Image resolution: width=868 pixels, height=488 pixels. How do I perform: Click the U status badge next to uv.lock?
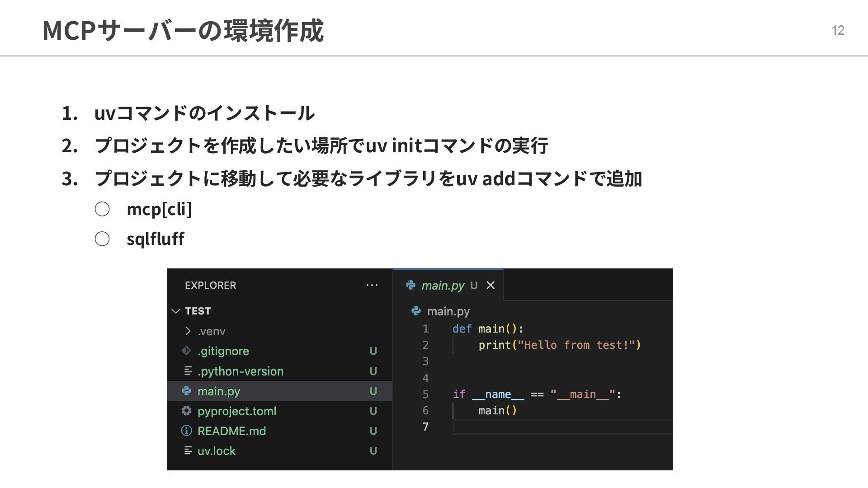373,451
